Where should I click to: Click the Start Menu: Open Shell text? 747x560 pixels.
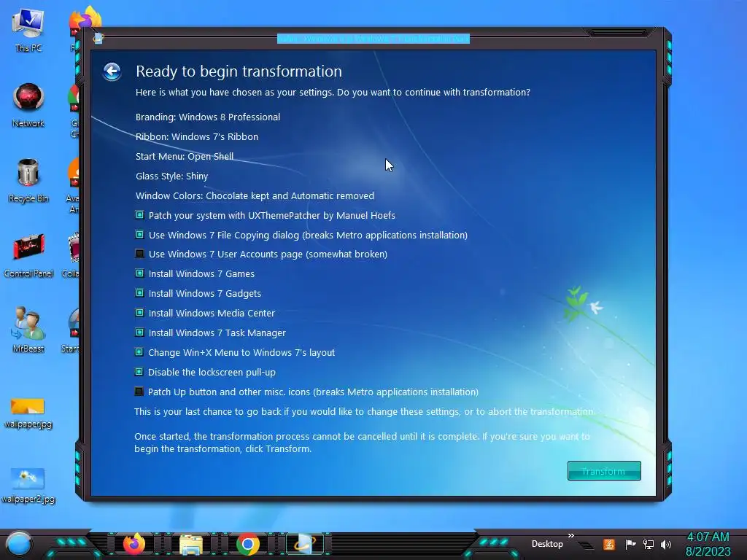tap(185, 156)
